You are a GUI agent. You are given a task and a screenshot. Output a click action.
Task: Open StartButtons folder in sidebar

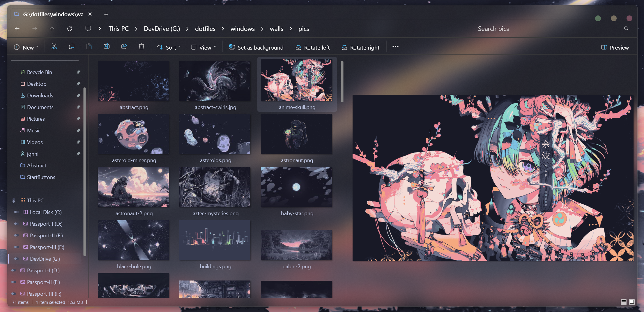41,177
